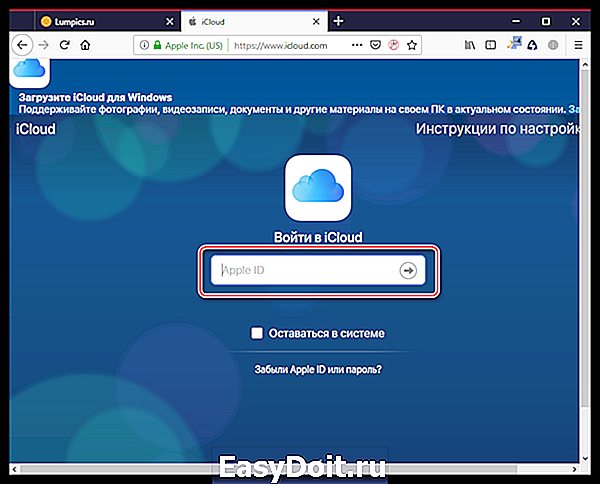Click the address bar URL www.icloud.com

tap(280, 46)
